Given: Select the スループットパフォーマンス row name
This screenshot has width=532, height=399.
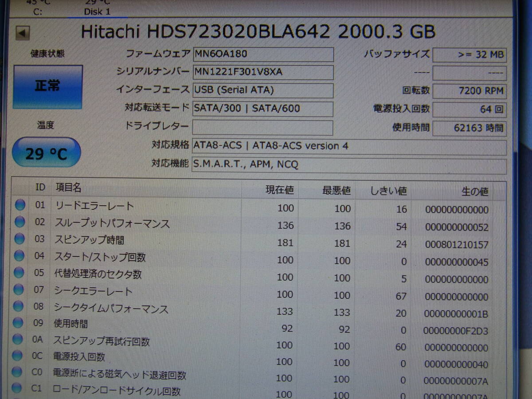Looking at the screenshot, I should 112,223.
